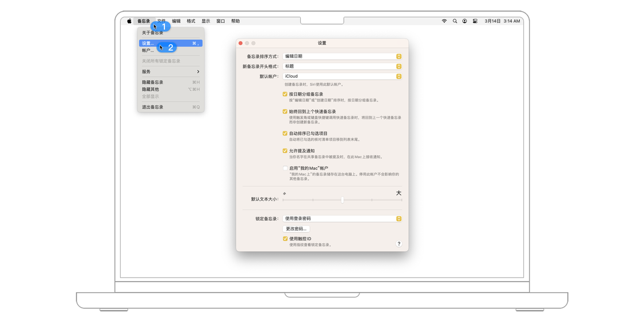The height and width of the screenshot is (322, 644).
Task: Open 备忘录排序方式 dropdown
Action: tap(342, 56)
